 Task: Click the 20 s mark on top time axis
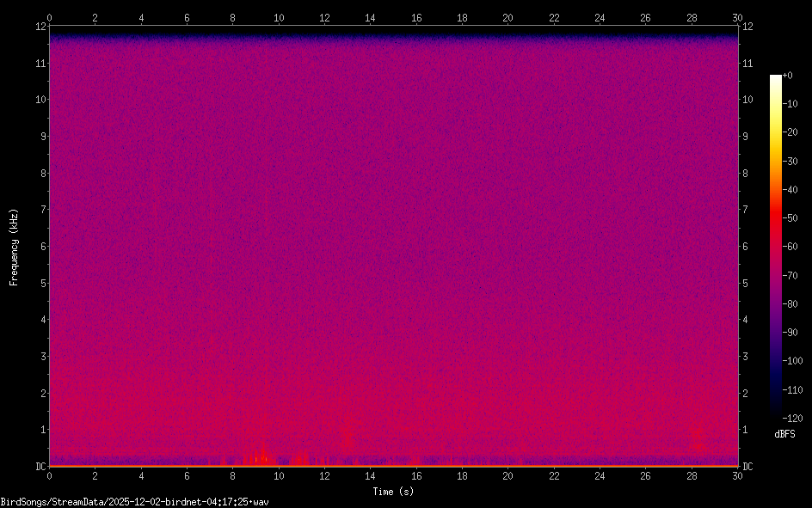(507, 16)
